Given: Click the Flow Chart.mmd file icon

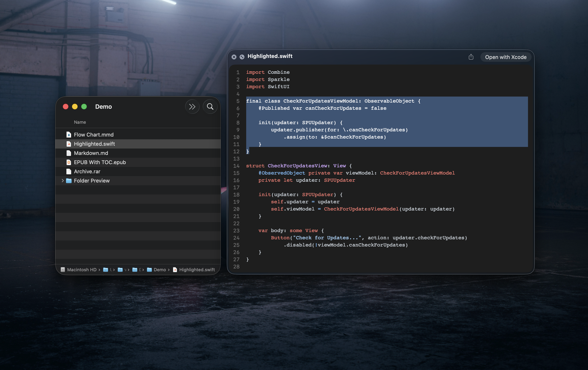Looking at the screenshot, I should click(x=69, y=135).
